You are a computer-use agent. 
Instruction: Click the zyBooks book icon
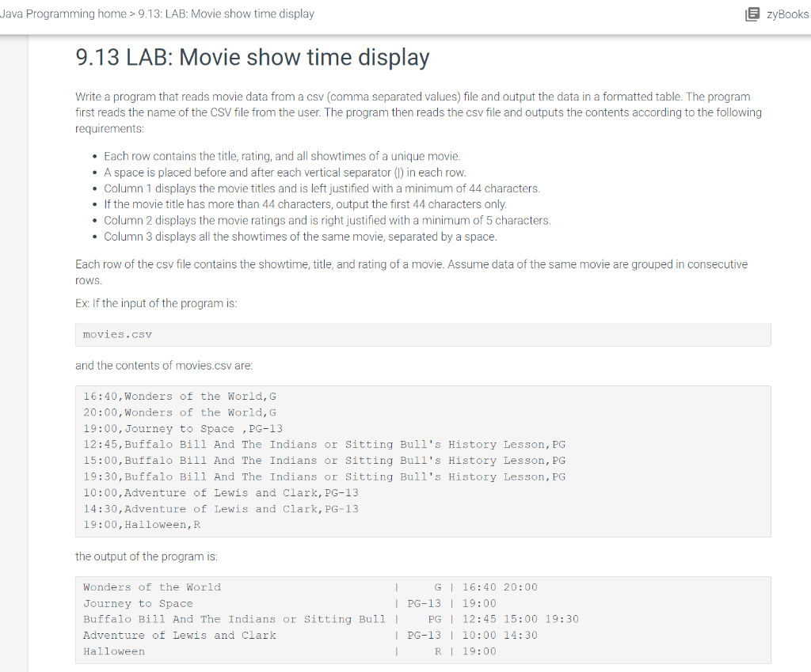tap(752, 13)
